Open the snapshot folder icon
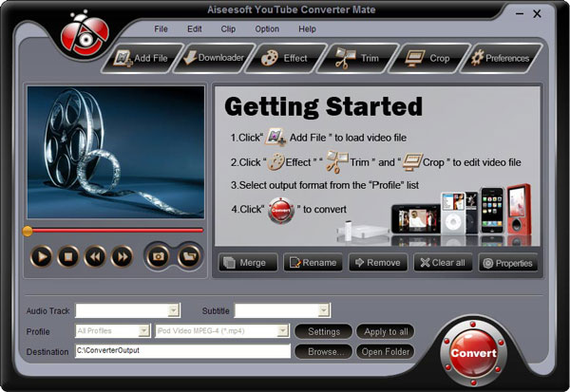The image size is (570, 392). (189, 255)
